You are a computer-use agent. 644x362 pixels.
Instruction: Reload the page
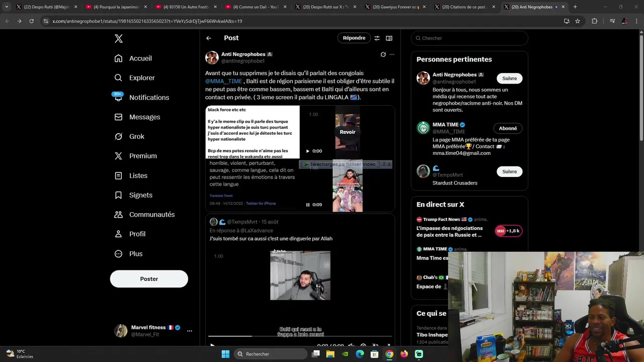31,21
